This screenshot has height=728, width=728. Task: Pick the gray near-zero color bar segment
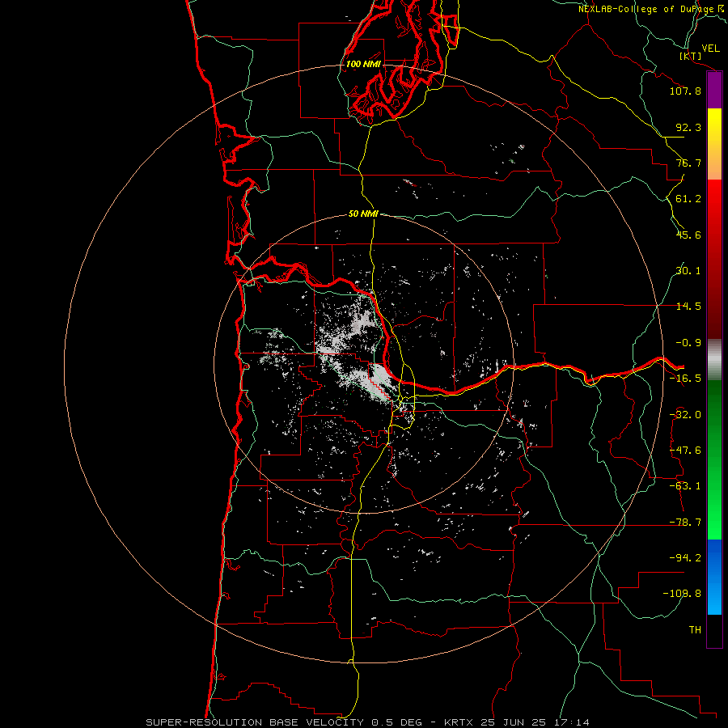click(x=714, y=360)
